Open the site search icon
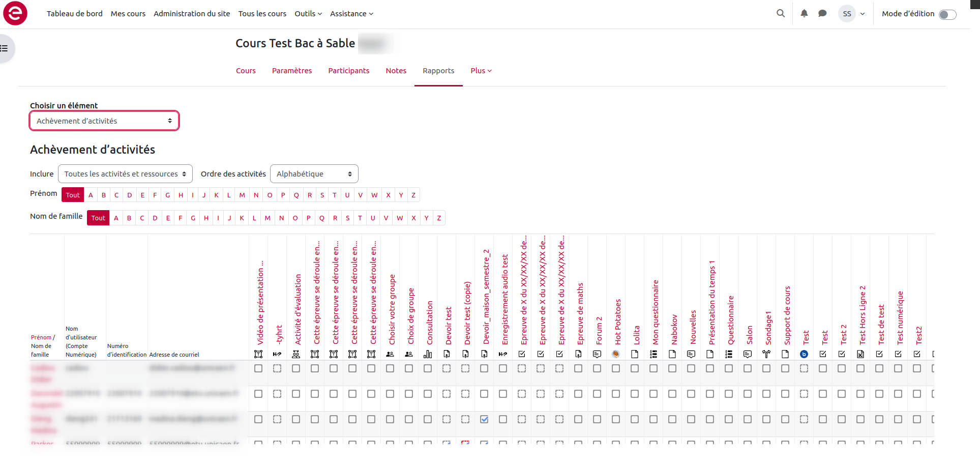This screenshot has height=464, width=980. coord(780,14)
